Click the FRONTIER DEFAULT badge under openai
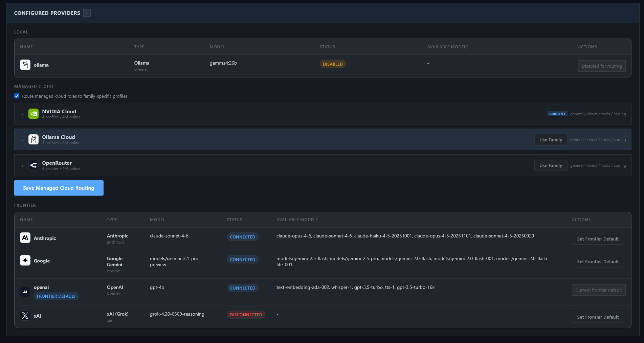Viewport: 644px width, 343px height. 56,296
